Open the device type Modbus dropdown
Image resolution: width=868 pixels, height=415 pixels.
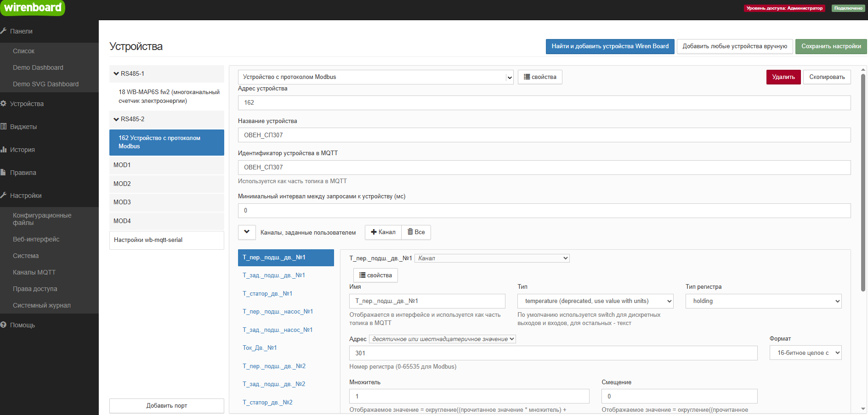coord(375,77)
